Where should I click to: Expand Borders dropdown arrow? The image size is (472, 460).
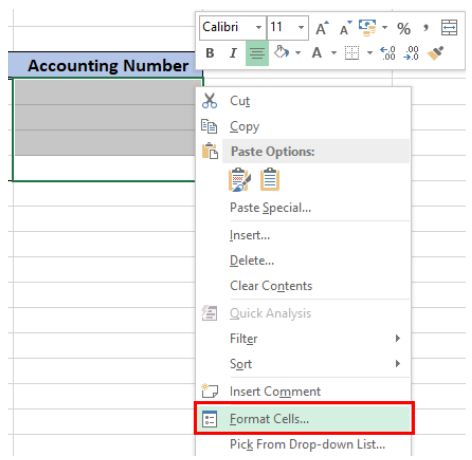pyautogui.click(x=370, y=53)
